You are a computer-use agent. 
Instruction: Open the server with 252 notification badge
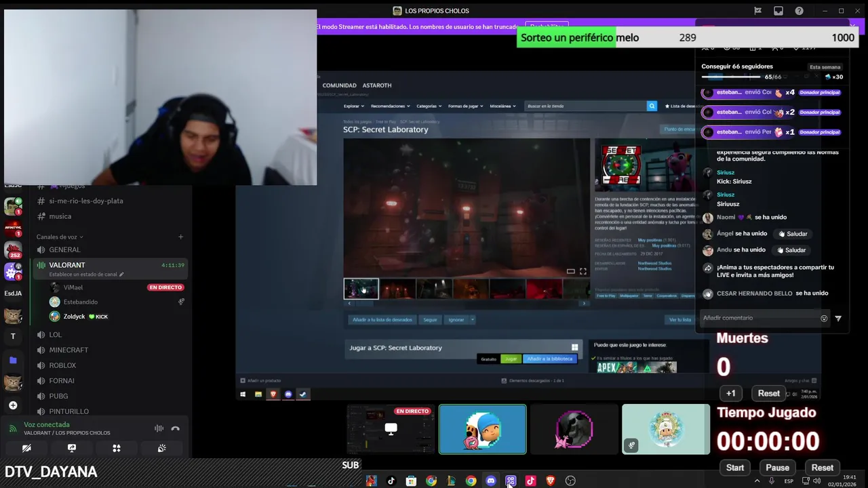13,251
